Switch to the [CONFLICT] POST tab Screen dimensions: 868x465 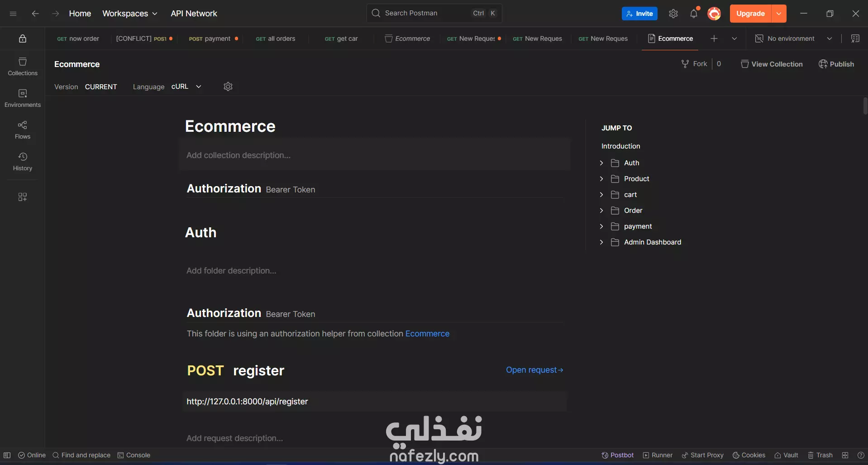point(144,38)
